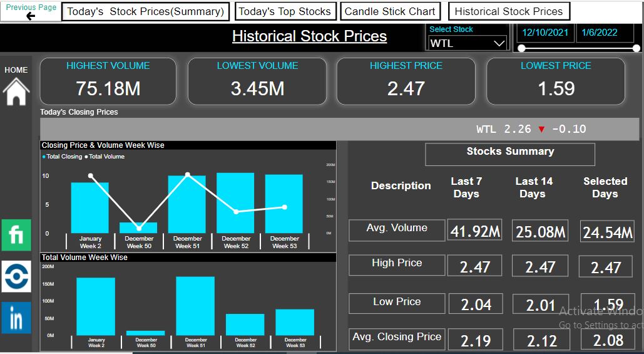This screenshot has width=644, height=354.
Task: Open the LinkedIn icon link
Action: coord(16,318)
